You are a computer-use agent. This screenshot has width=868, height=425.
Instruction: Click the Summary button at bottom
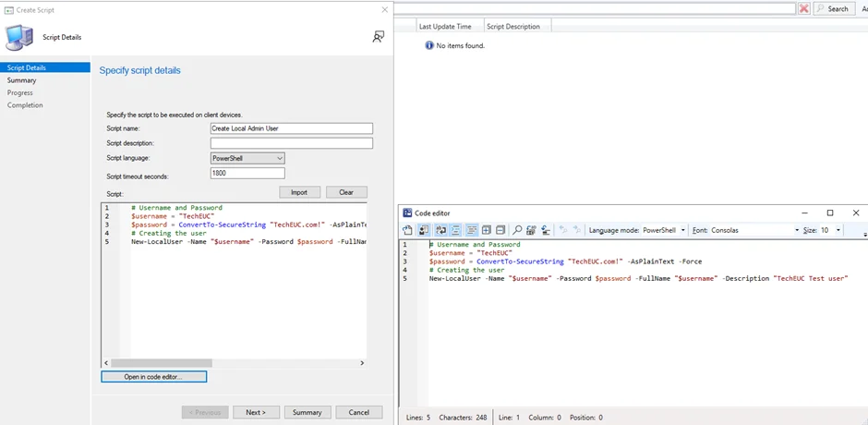click(307, 412)
